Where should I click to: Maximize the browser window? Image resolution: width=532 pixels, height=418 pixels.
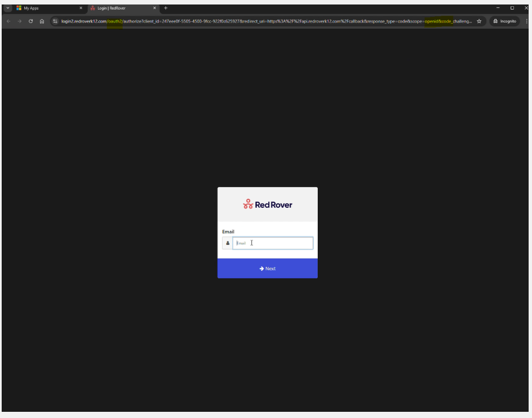pos(512,8)
